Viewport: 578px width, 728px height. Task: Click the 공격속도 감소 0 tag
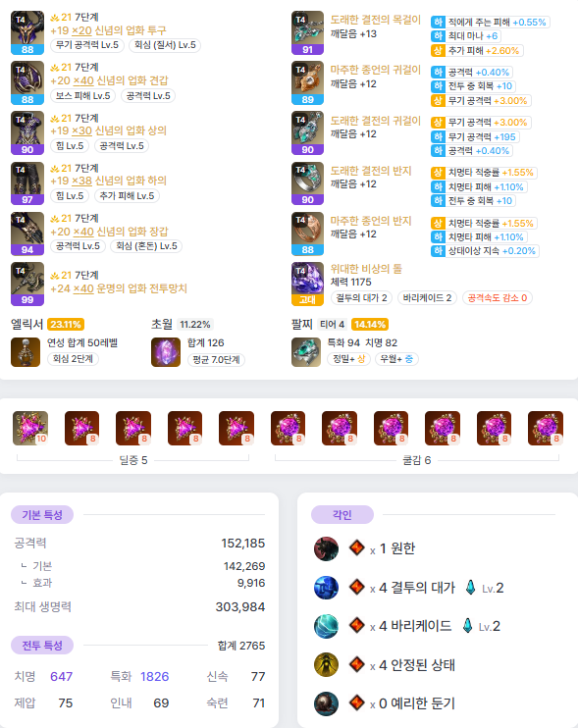click(498, 297)
